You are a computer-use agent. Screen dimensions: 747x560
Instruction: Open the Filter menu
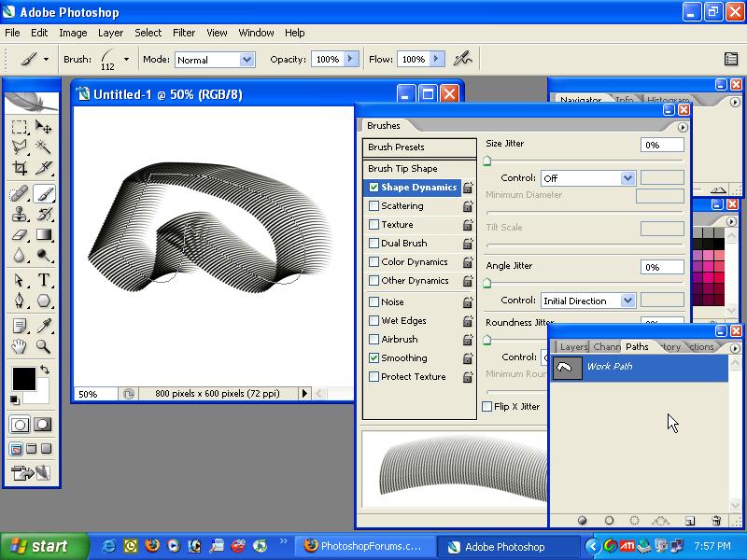pyautogui.click(x=183, y=33)
